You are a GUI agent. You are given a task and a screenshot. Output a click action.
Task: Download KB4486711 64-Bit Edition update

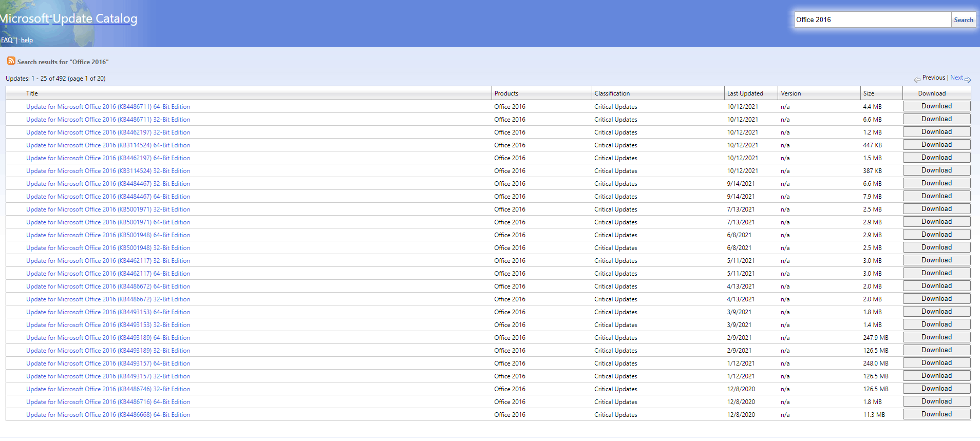(x=937, y=106)
